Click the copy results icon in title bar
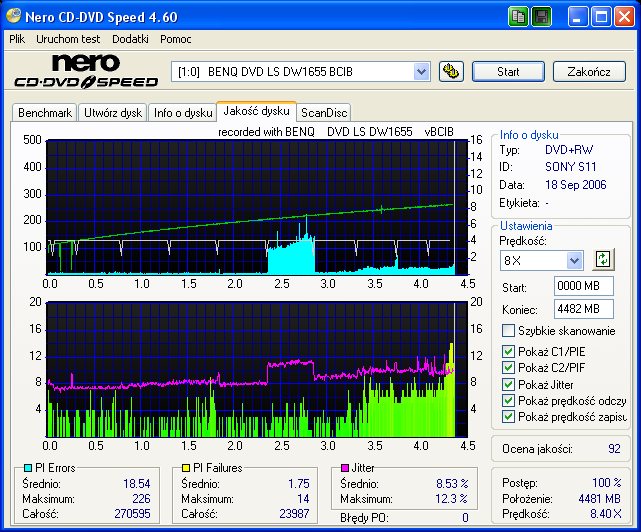 [518, 17]
